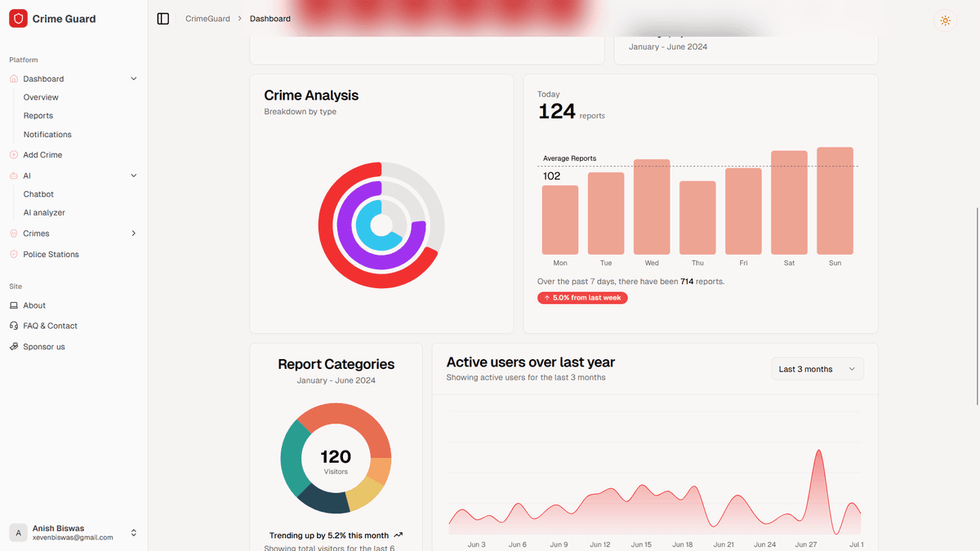Click the Sponsor us icon

(x=13, y=345)
